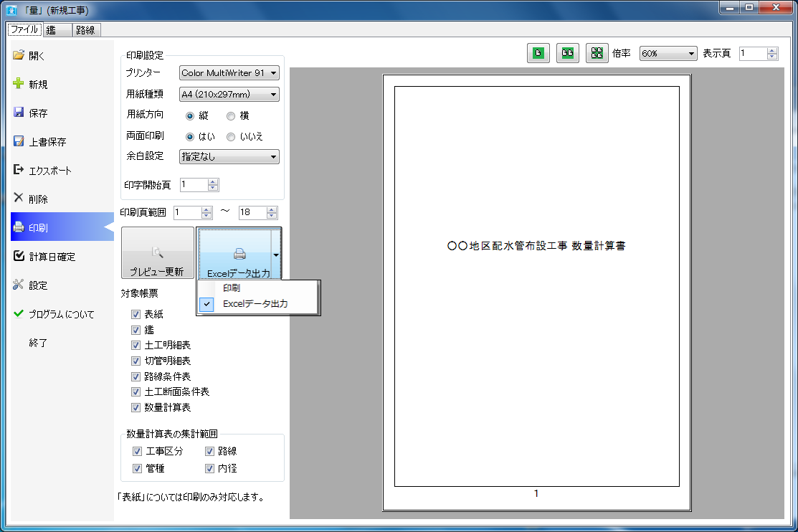This screenshot has width=798, height=532.
Task: Open the 用紙種類 dropdown
Action: [x=229, y=94]
